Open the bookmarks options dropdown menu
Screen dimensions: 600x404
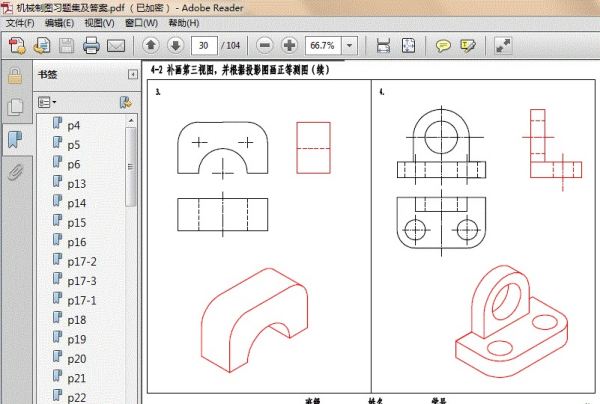(x=47, y=102)
